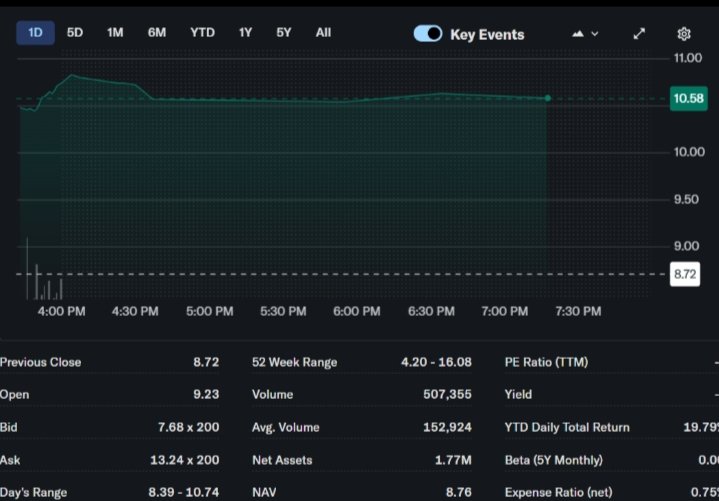Expand the chart to full screen
719x501 pixels.
pyautogui.click(x=639, y=33)
